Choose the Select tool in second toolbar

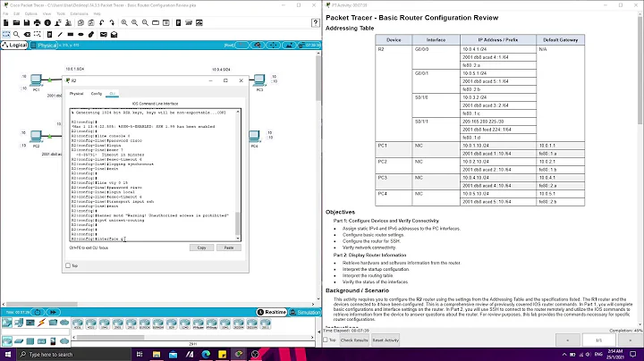click(x=5, y=35)
